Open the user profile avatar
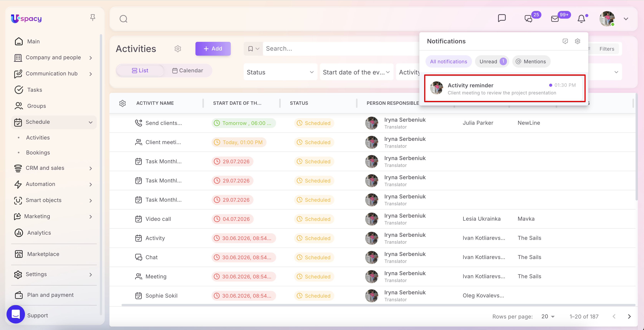The image size is (644, 330). (607, 19)
